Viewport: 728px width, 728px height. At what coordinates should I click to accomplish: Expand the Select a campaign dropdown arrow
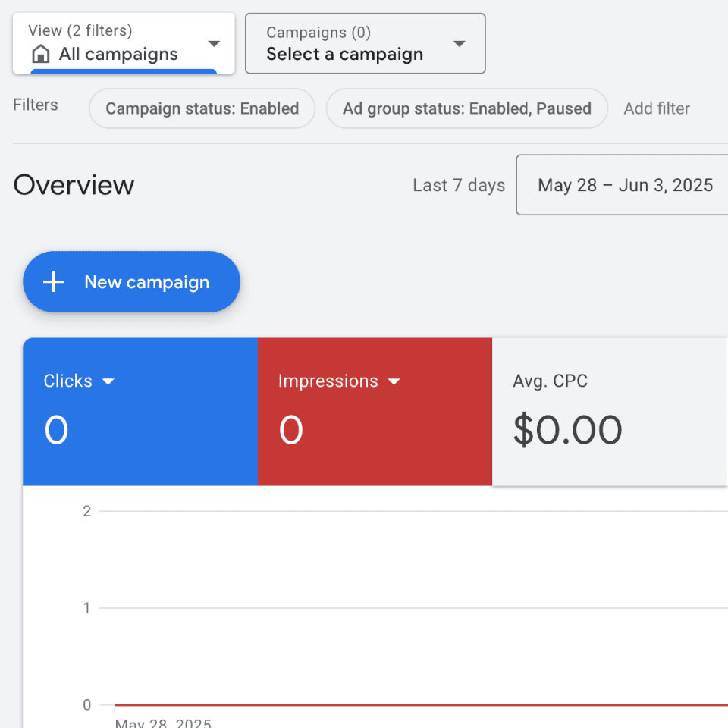(x=459, y=44)
